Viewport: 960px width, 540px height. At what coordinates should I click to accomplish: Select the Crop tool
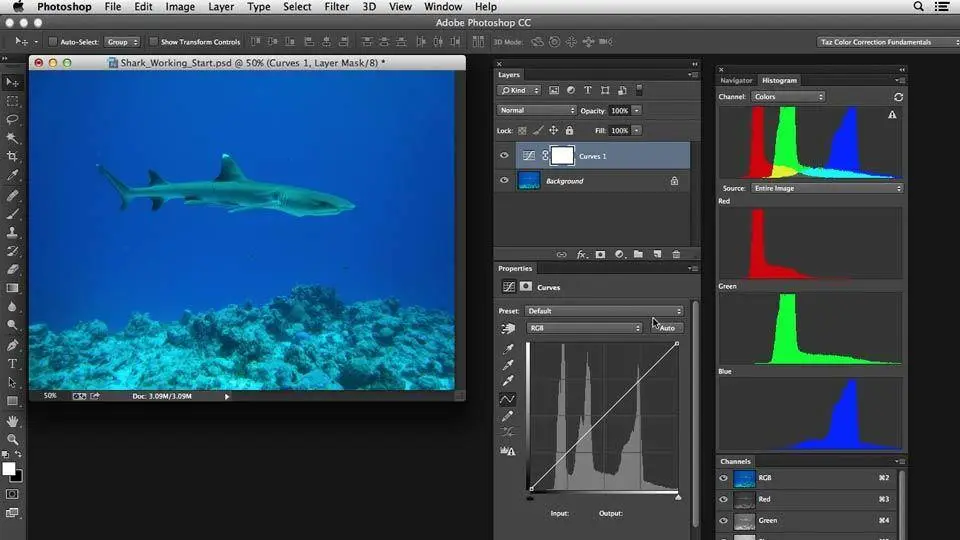pyautogui.click(x=13, y=157)
